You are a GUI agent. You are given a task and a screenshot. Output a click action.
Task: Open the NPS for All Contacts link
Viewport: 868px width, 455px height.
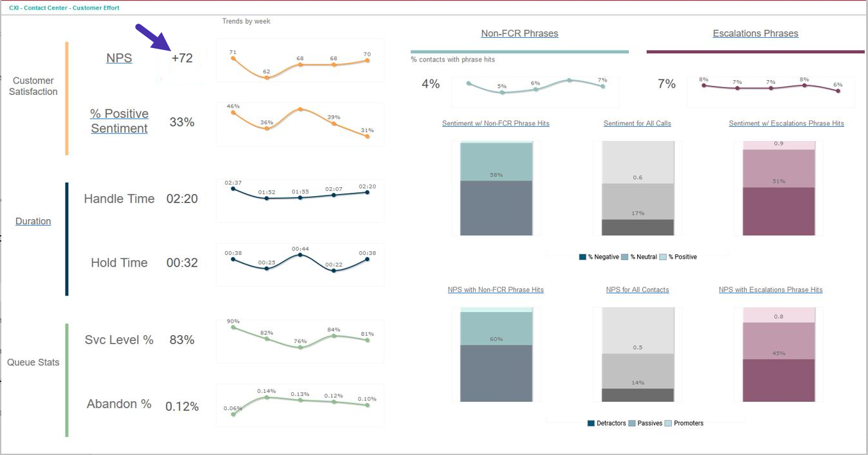[637, 290]
